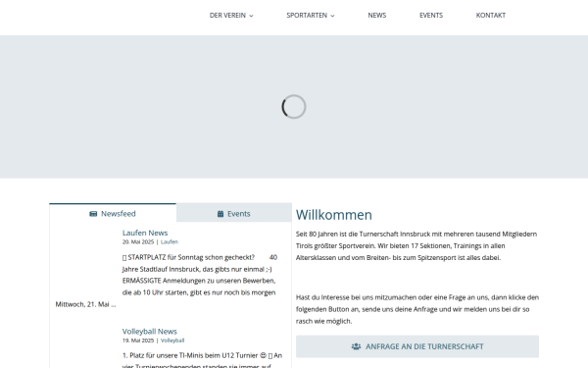Click the calendar icon on Events tab
The height and width of the screenshot is (368, 588).
(x=220, y=214)
